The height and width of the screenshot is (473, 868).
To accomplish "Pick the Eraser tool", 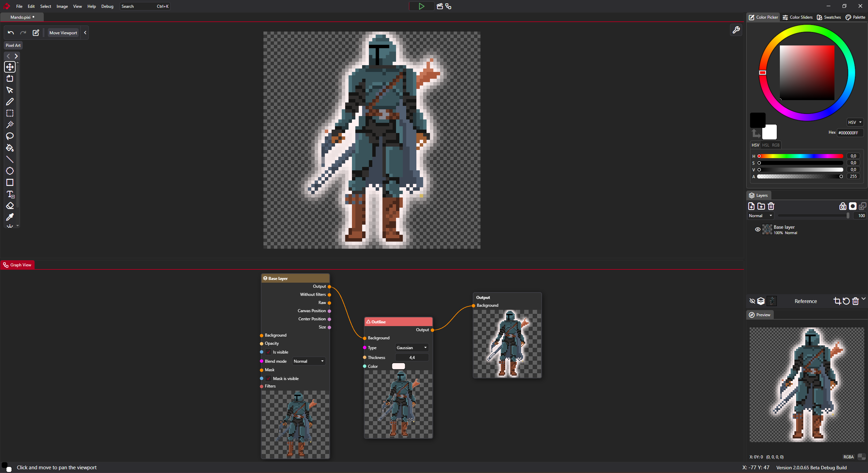I will pyautogui.click(x=10, y=206).
